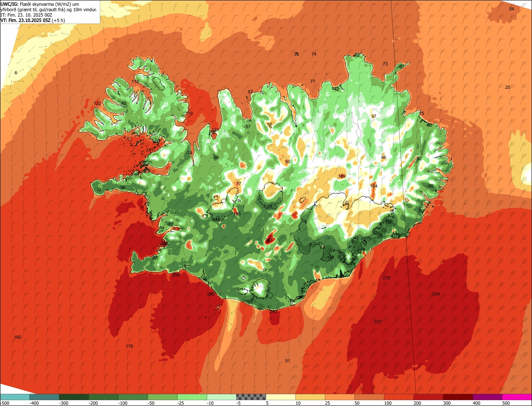Click the value 82 near the east fjords
This screenshot has width=532, height=406.
[419, 159]
